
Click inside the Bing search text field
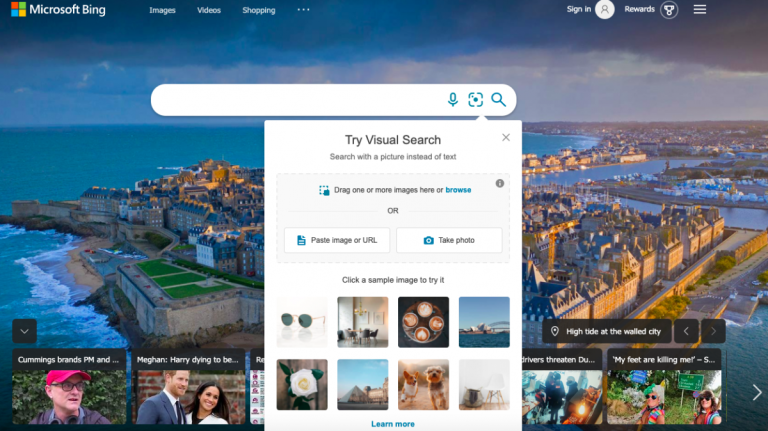300,99
